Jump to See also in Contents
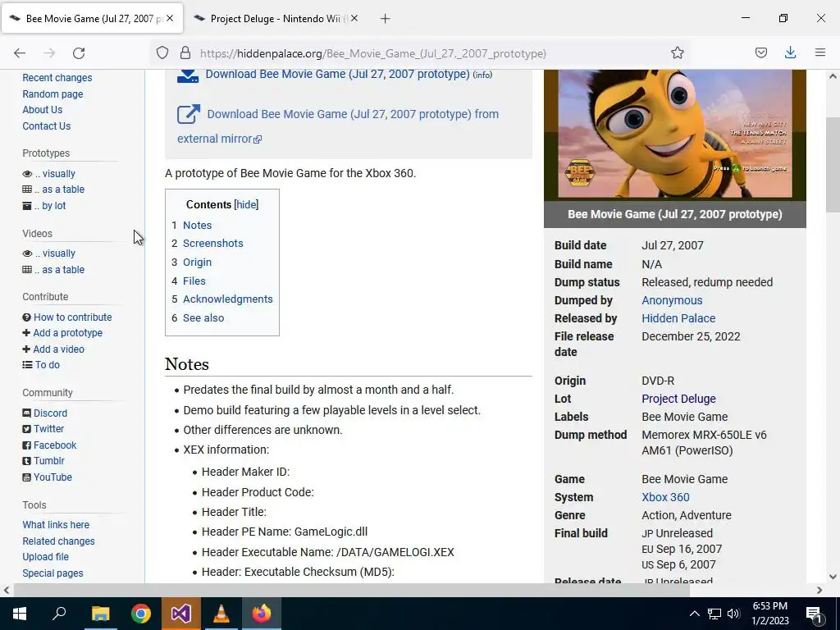840x630 pixels. (203, 318)
